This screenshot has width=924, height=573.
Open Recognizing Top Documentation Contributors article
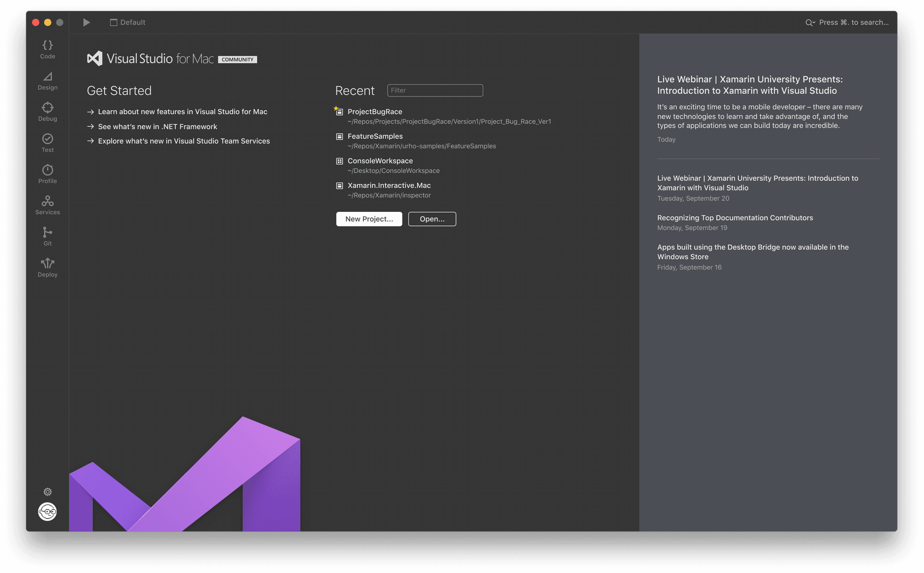pyautogui.click(x=735, y=218)
